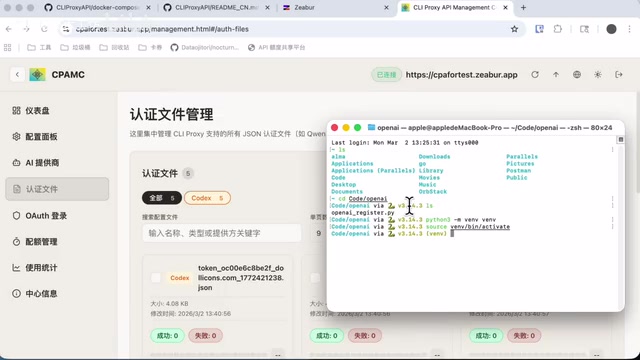Click the logout icon in header

click(619, 75)
